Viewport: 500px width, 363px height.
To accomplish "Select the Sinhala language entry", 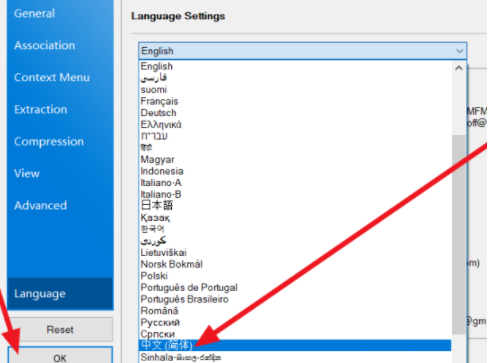I will tap(295, 357).
